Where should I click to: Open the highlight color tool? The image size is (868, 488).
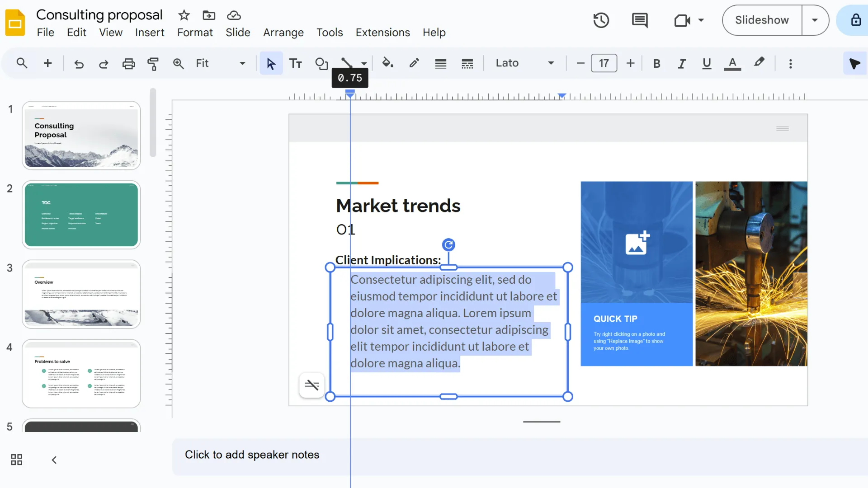point(759,63)
